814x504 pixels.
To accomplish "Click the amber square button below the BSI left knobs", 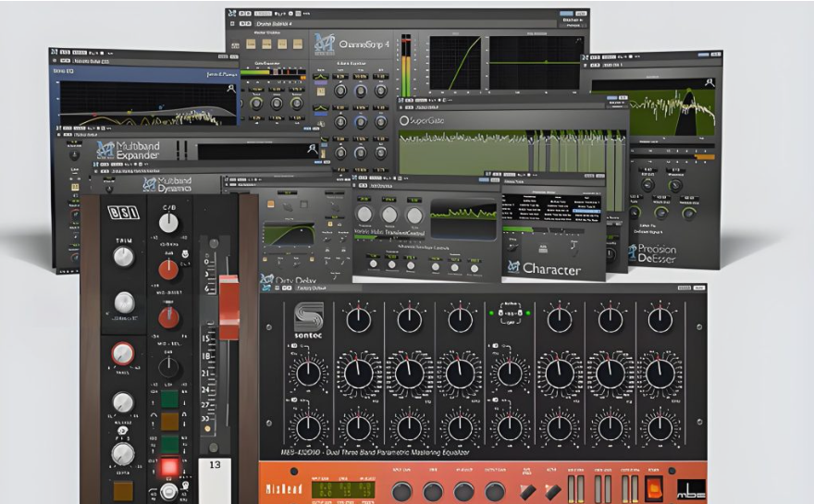I will tap(123, 490).
